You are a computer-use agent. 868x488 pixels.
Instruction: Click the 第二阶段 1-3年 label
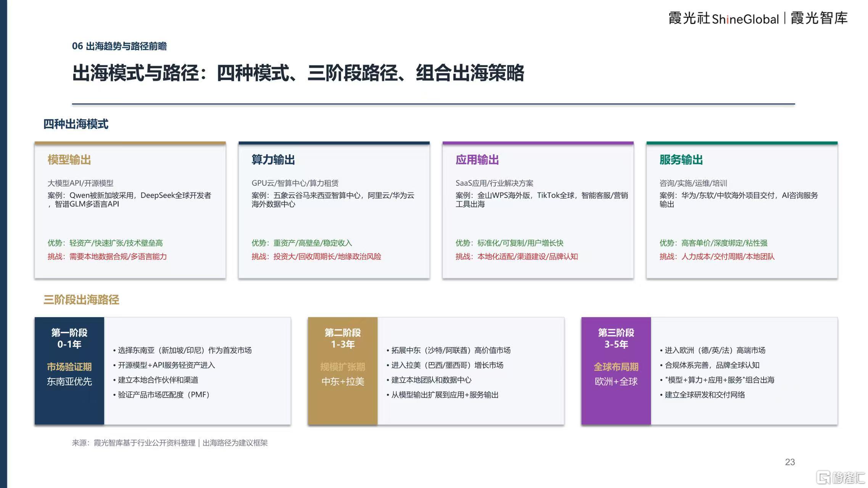(x=343, y=338)
